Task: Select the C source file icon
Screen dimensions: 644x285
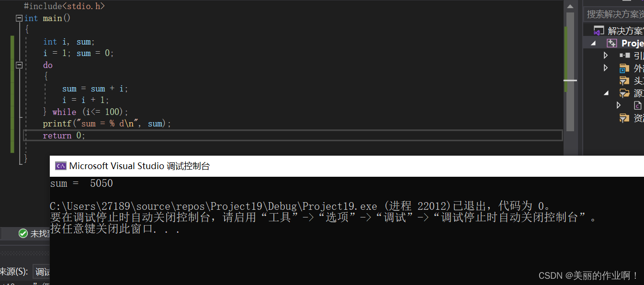Action: tap(637, 105)
